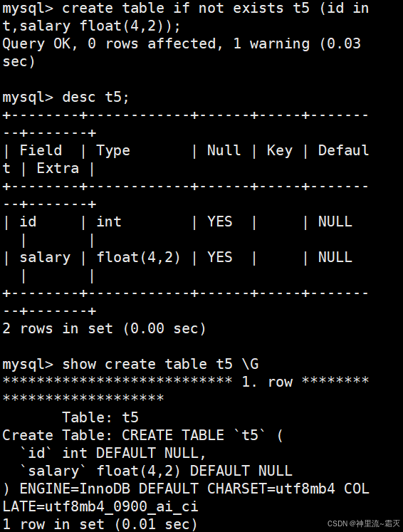
Task: Click the 'Table: t5' line
Action: 100,417
